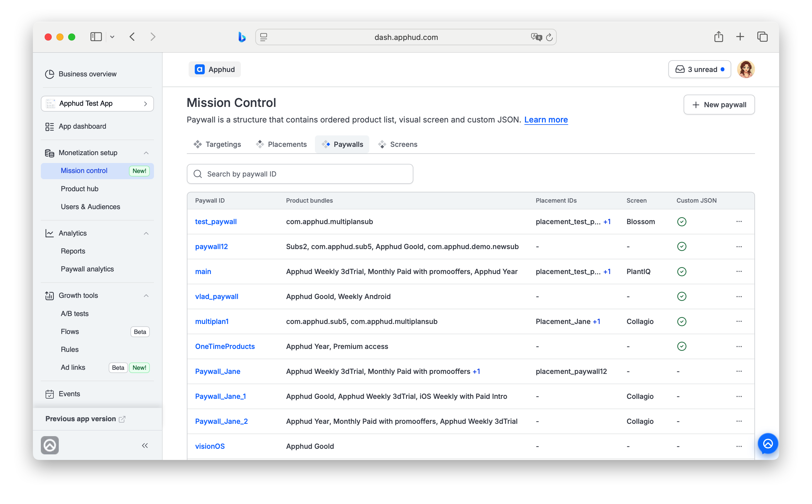Click the Apphud logo at sidebar bottom
This screenshot has width=812, height=504.
[x=50, y=446]
